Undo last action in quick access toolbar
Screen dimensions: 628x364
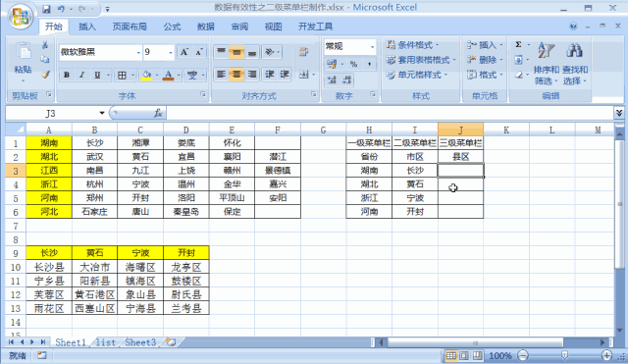click(61, 9)
